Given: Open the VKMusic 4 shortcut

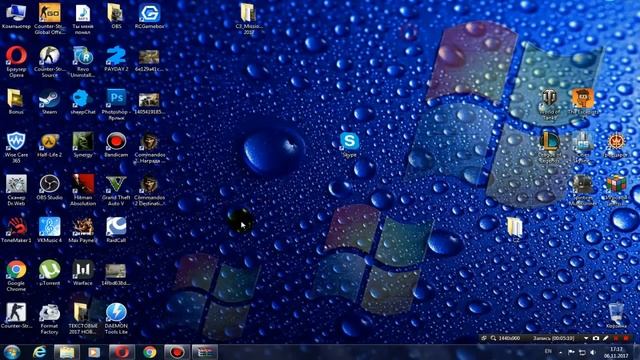Looking at the screenshot, I should coord(49,230).
